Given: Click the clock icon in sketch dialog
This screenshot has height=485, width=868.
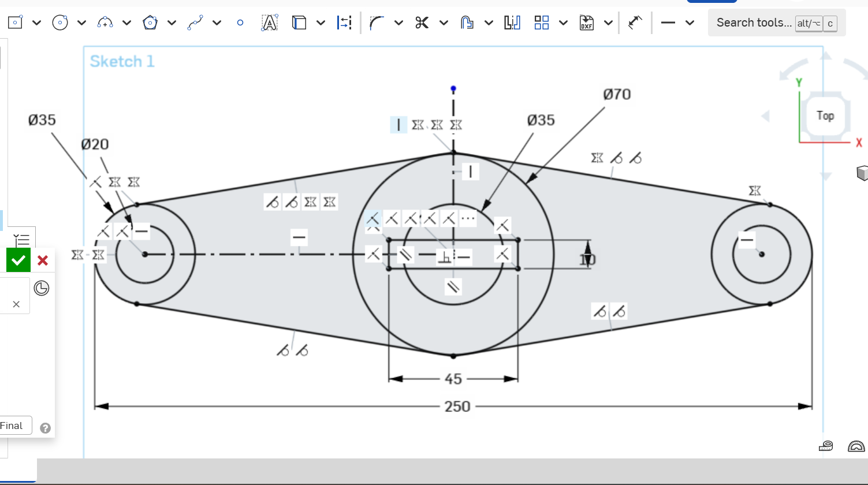Looking at the screenshot, I should pos(42,288).
